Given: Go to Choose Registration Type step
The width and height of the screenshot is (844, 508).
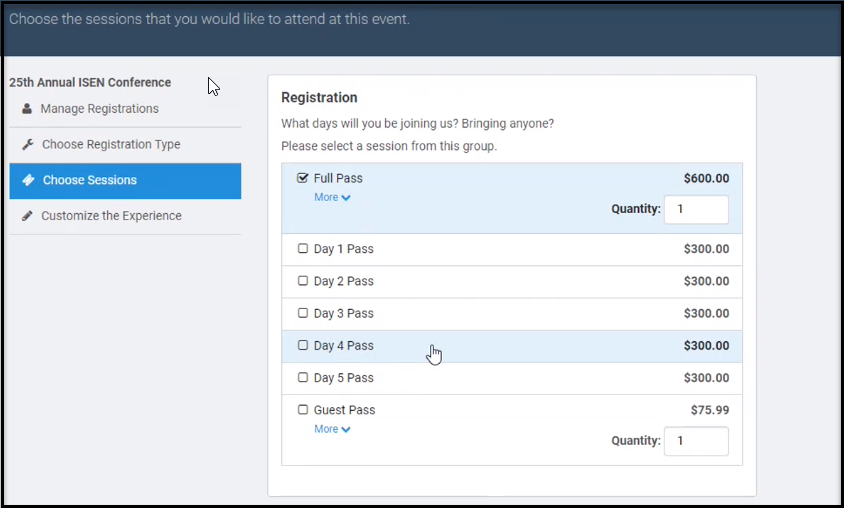Looking at the screenshot, I should coord(111,145).
